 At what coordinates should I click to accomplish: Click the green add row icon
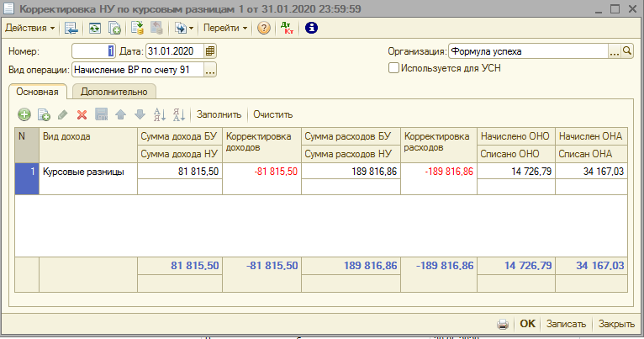click(24, 114)
